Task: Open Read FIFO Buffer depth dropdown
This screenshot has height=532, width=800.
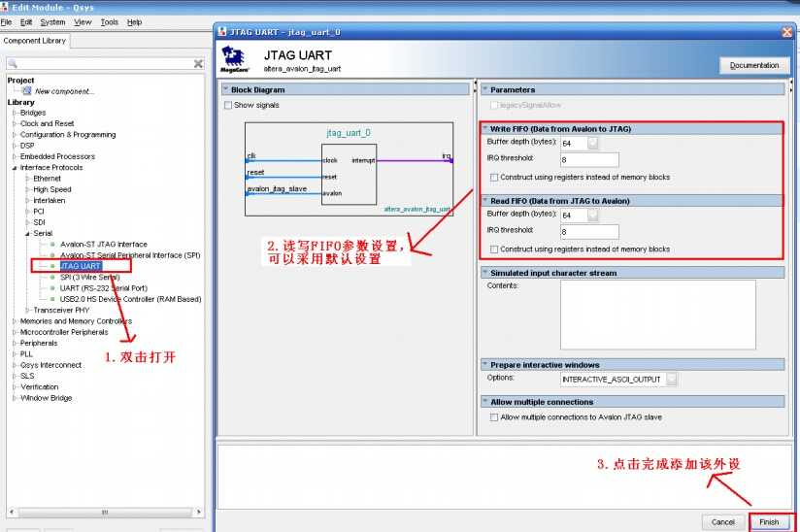Action: 592,216
